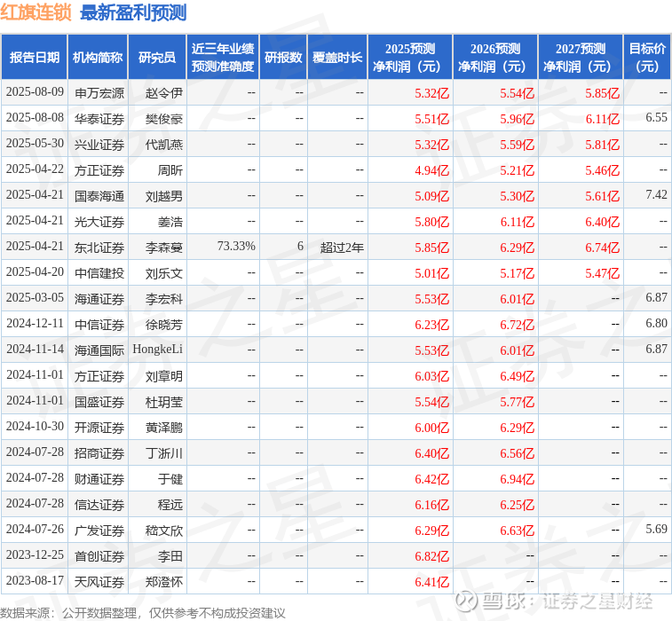Click the 近三年业绩预测准确度 header
This screenshot has height=621, width=672.
point(223,58)
